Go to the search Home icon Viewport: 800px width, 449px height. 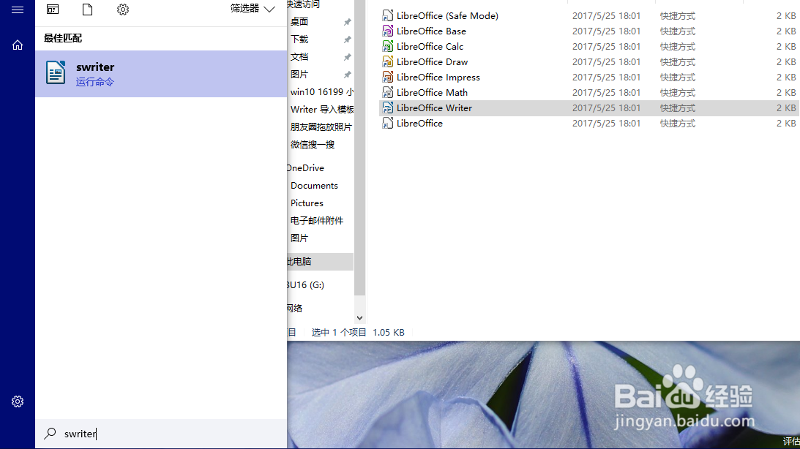tap(17, 45)
